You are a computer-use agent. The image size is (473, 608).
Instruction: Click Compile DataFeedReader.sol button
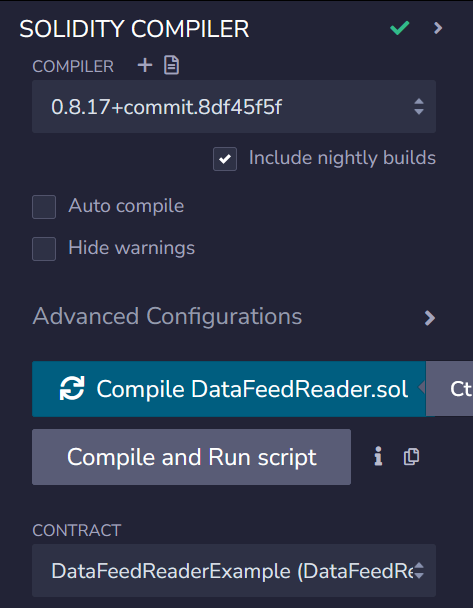pyautogui.click(x=229, y=389)
